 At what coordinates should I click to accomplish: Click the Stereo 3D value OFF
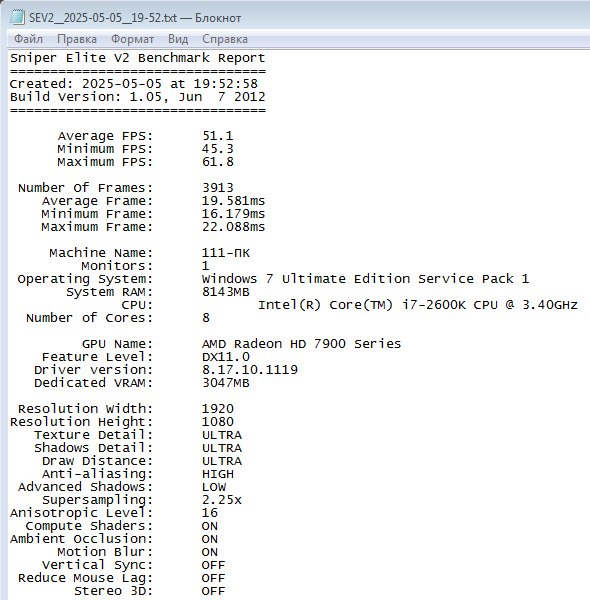coord(214,591)
